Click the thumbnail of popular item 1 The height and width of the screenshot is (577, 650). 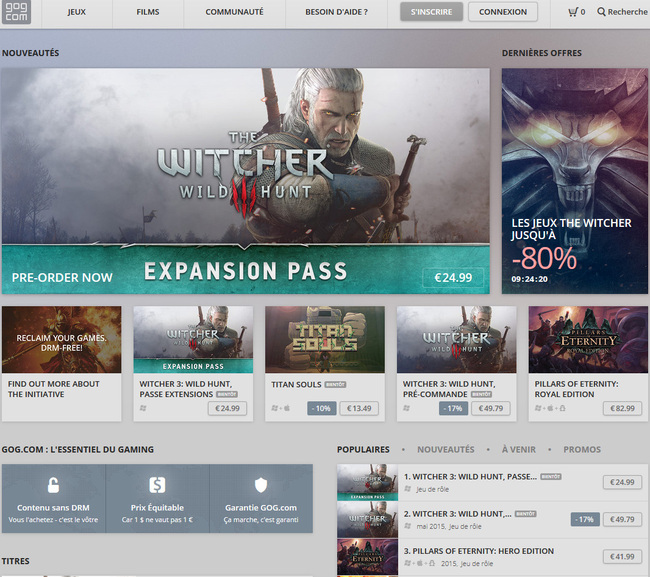367,482
